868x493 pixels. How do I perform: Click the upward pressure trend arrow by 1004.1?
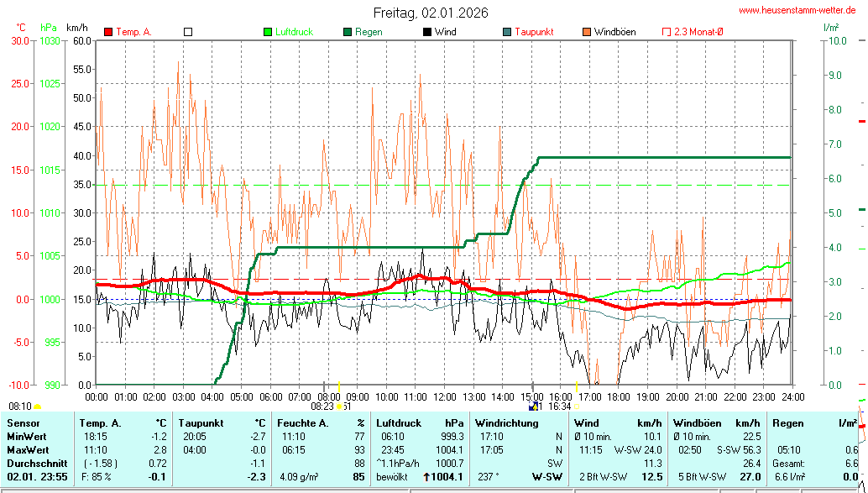coord(427,477)
